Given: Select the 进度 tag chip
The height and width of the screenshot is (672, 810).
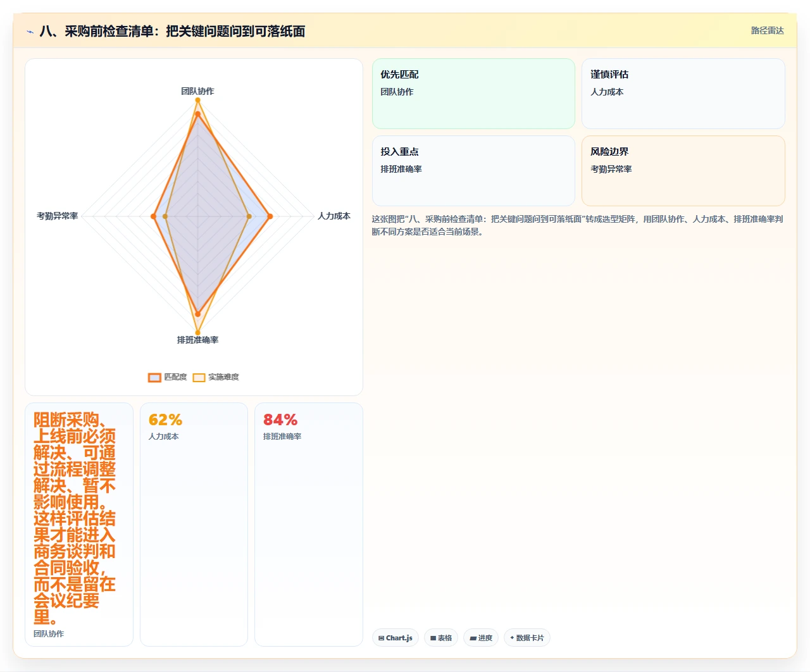Looking at the screenshot, I should point(481,638).
